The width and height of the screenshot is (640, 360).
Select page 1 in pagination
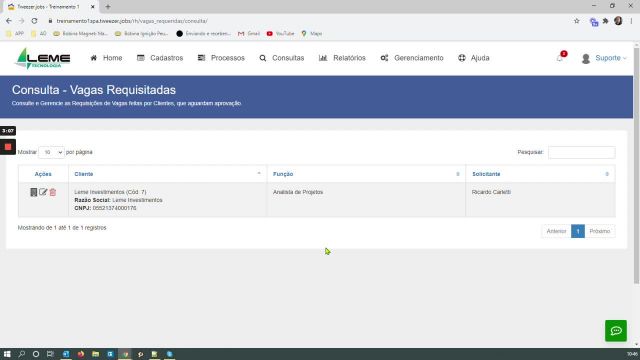[x=578, y=231]
